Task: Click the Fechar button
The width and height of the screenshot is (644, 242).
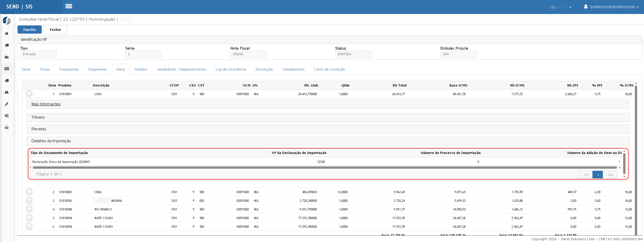Action: [55, 30]
